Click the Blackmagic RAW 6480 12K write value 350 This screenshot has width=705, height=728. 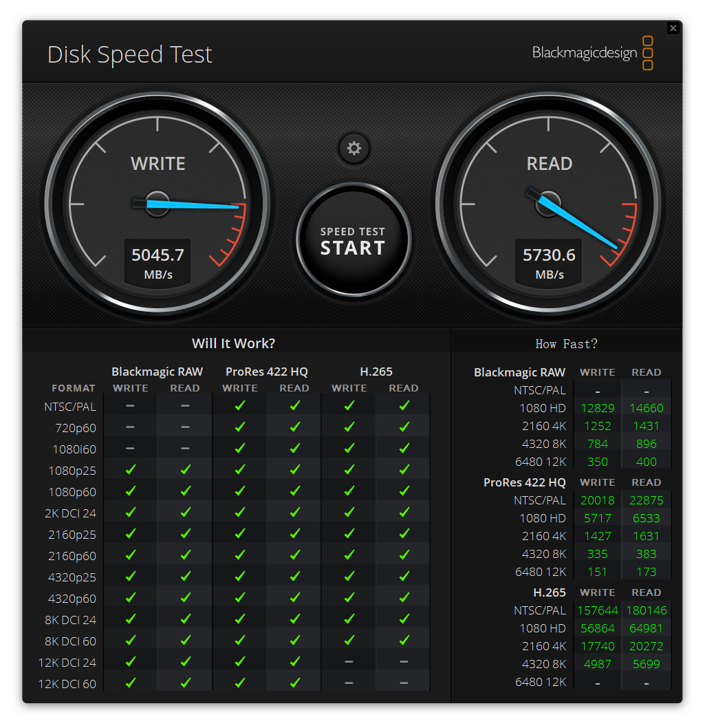[x=597, y=462]
